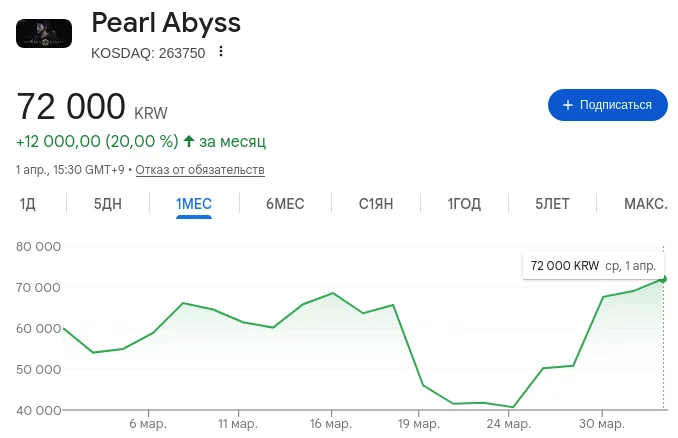Screen dimensions: 678x438
Task: Switch to the 1Д range tab
Action: coord(27,204)
